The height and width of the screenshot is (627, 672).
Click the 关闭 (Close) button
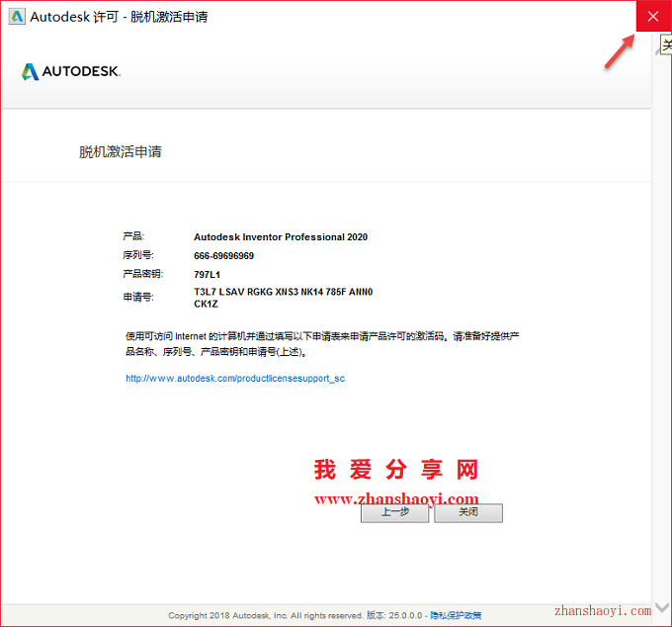468,512
